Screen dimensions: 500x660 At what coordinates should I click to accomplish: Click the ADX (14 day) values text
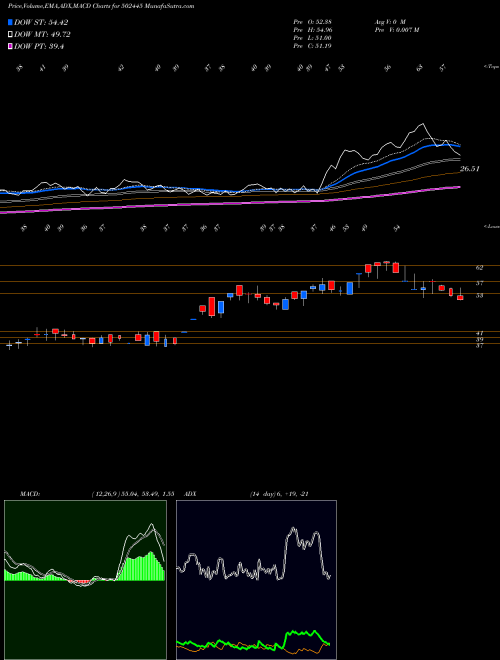pos(279,494)
